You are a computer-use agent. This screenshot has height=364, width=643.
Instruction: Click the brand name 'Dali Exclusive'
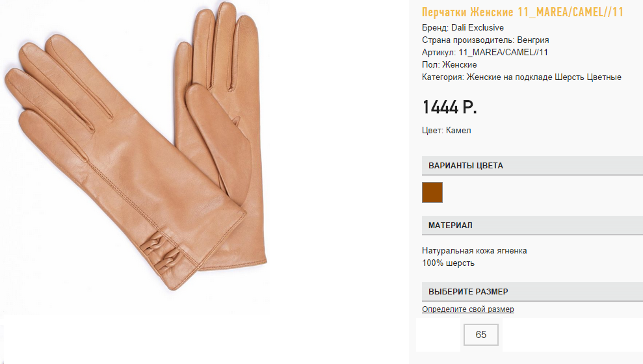(x=477, y=27)
